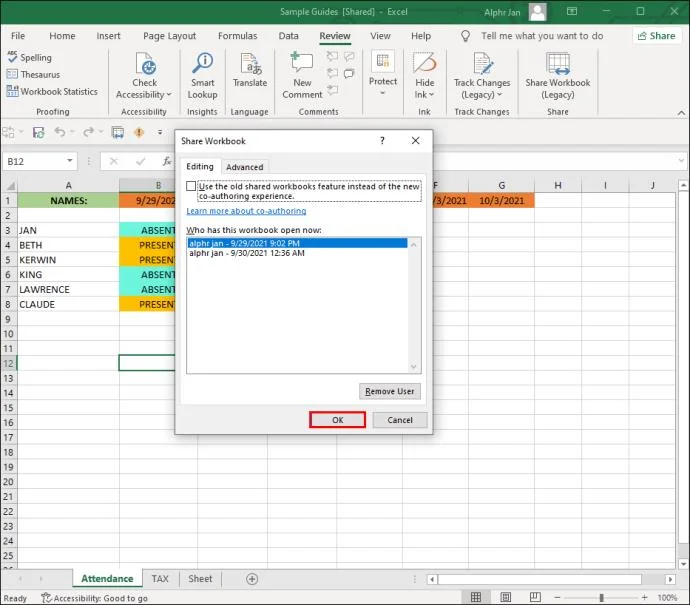Open Workbook Statistics
The width and height of the screenshot is (690, 605).
(52, 92)
